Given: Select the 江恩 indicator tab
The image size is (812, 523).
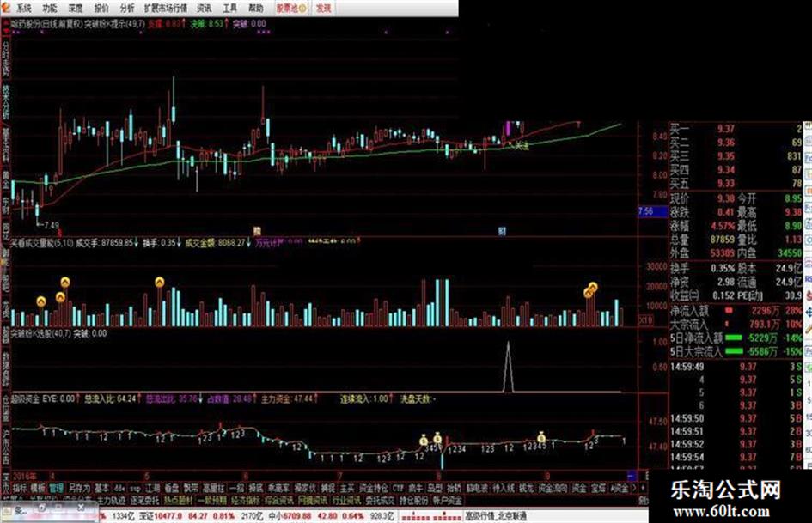Looking at the screenshot, I should point(153,489).
